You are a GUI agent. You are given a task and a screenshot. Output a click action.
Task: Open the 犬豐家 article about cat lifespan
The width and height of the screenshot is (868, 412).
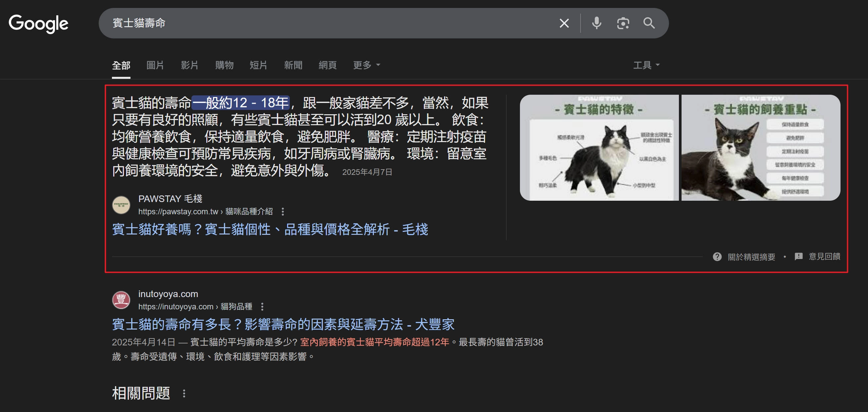click(283, 325)
